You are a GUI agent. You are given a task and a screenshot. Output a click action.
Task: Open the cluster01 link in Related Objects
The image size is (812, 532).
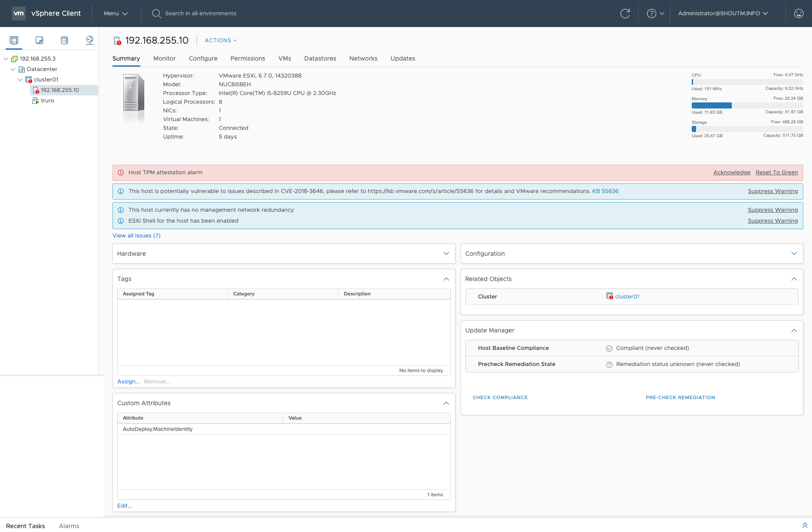[627, 297]
